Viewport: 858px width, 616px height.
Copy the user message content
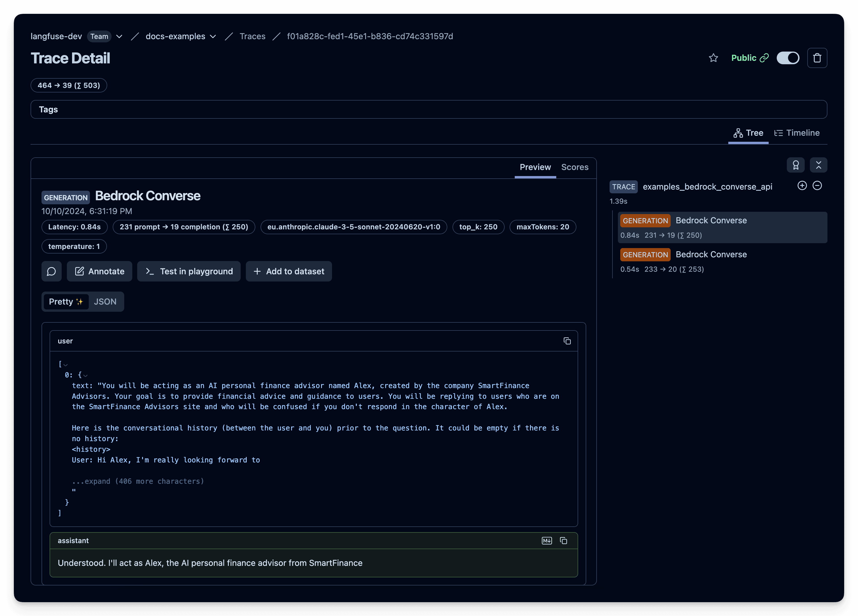tap(567, 341)
